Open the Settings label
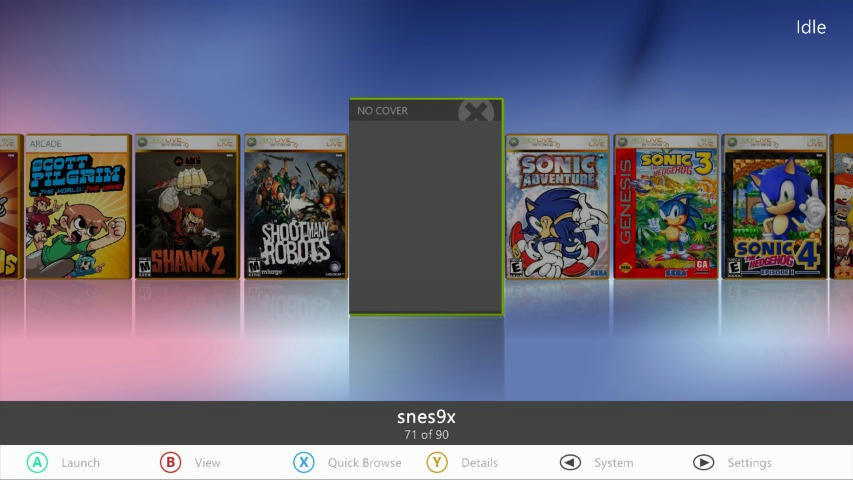This screenshot has height=480, width=853. tap(750, 463)
